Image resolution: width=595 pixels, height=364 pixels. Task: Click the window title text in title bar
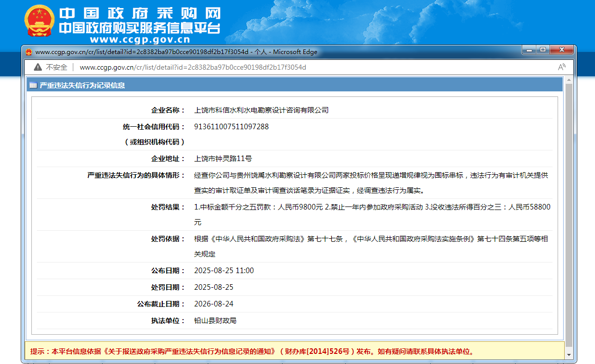[176, 52]
